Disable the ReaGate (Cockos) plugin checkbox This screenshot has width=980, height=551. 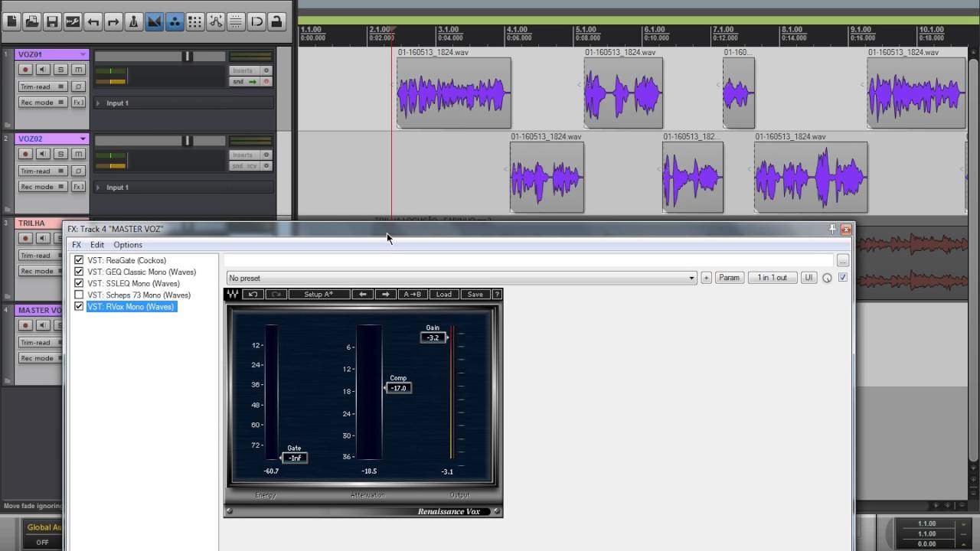[x=79, y=260]
